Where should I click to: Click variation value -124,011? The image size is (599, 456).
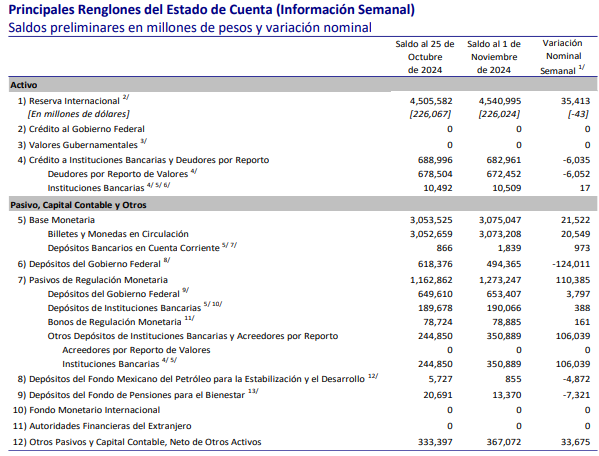(x=571, y=264)
